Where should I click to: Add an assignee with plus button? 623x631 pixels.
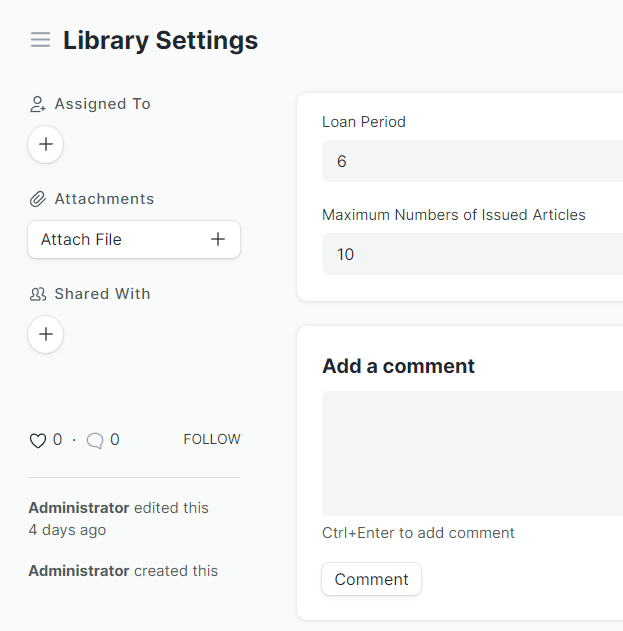click(x=46, y=145)
